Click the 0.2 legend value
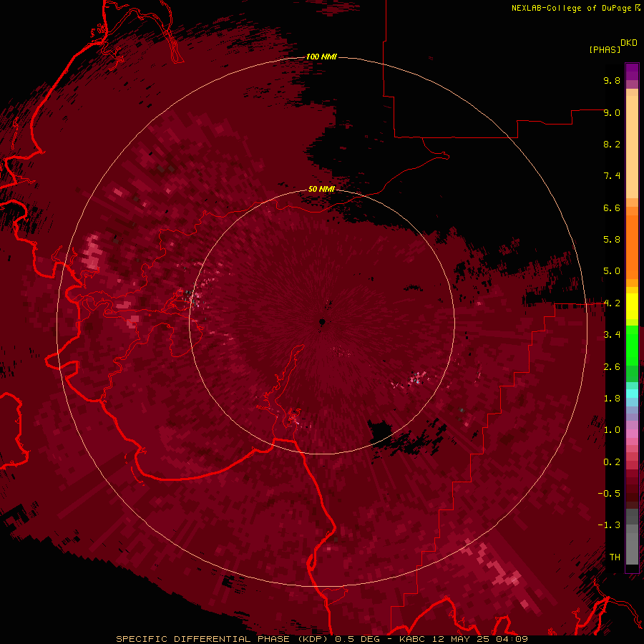Screen dimensions: 644x644 612,462
